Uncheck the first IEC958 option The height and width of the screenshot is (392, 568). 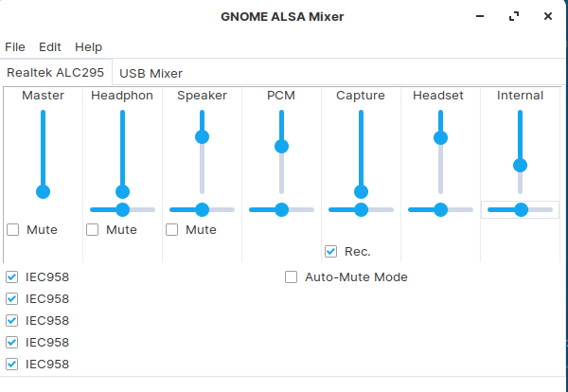click(x=12, y=277)
